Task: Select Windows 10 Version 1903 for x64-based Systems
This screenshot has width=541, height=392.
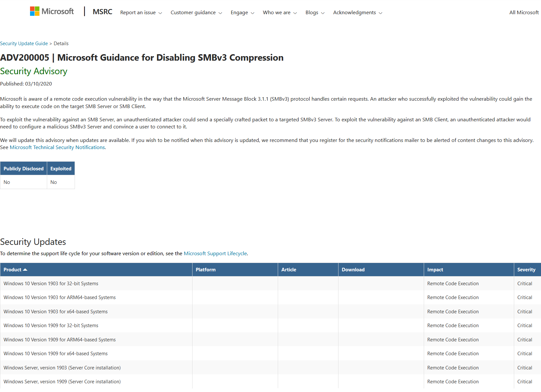Action: 56,312
